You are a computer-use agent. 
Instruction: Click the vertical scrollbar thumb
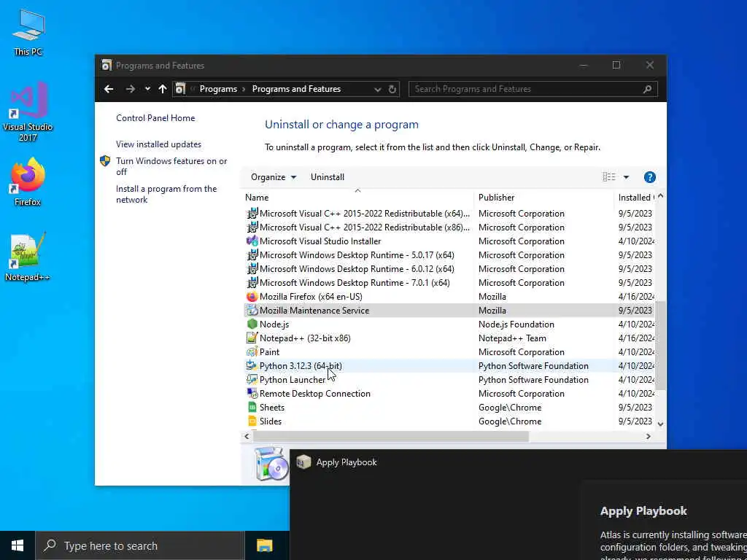coord(660,346)
